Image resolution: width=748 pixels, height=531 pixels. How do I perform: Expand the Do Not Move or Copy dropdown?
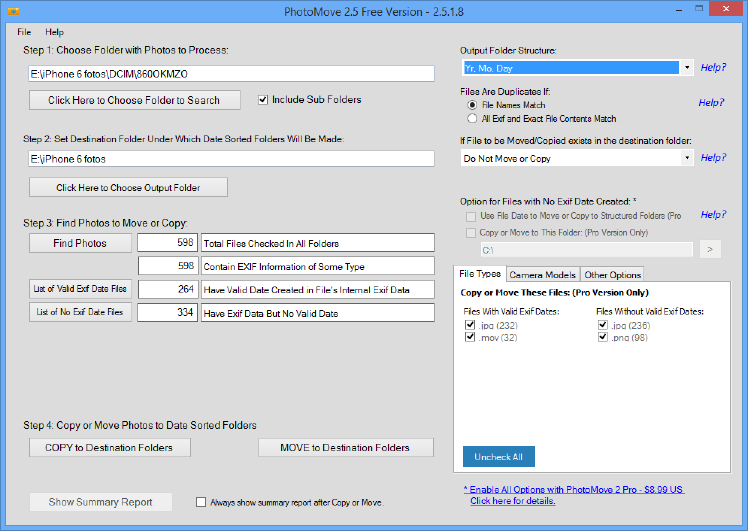(687, 158)
